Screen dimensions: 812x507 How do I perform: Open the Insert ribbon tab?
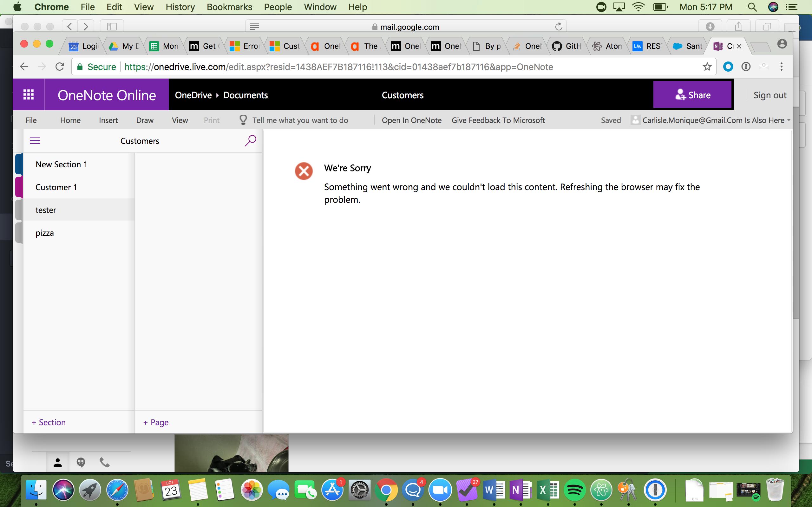108,120
